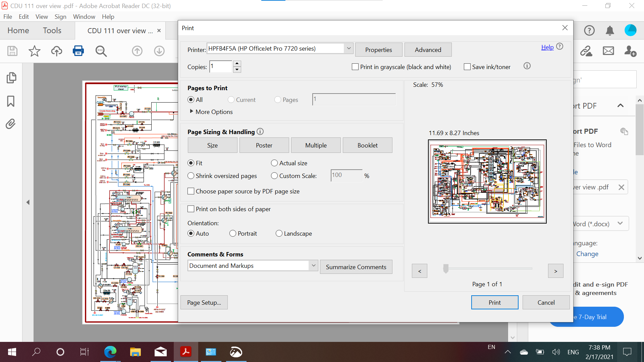Image resolution: width=644 pixels, height=362 pixels.
Task: Add the file to starred bookmarks
Action: coord(34,51)
